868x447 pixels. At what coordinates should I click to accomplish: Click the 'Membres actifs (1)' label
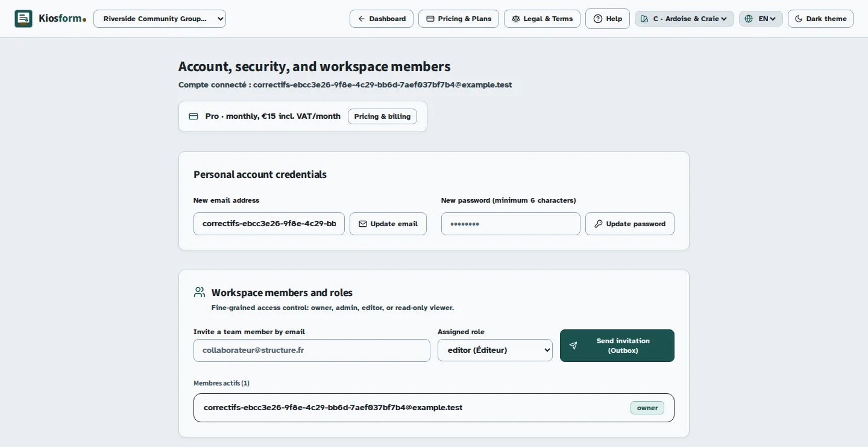click(x=221, y=383)
